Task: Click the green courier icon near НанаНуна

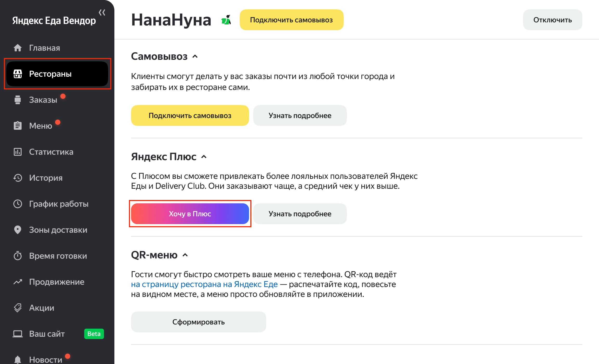Action: (226, 20)
